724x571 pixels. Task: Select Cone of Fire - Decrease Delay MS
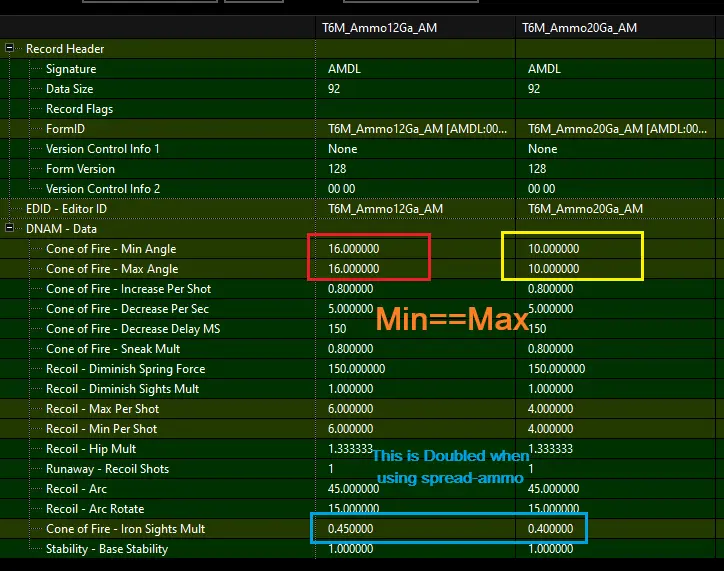133,329
